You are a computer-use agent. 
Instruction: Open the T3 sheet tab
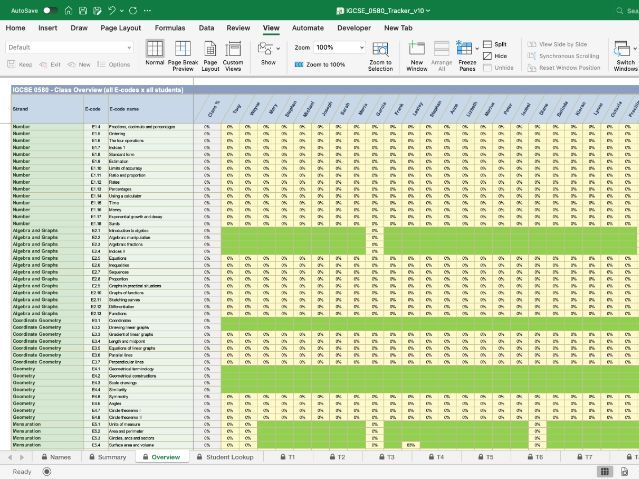[x=386, y=457]
